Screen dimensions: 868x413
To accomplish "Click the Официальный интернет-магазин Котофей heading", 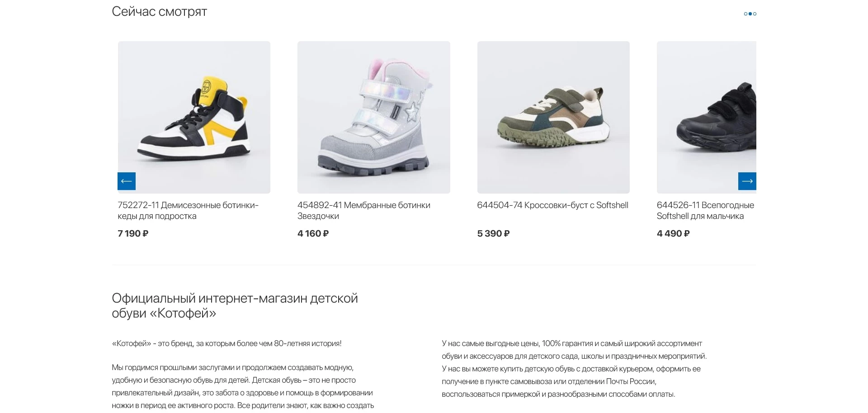I will (235, 305).
